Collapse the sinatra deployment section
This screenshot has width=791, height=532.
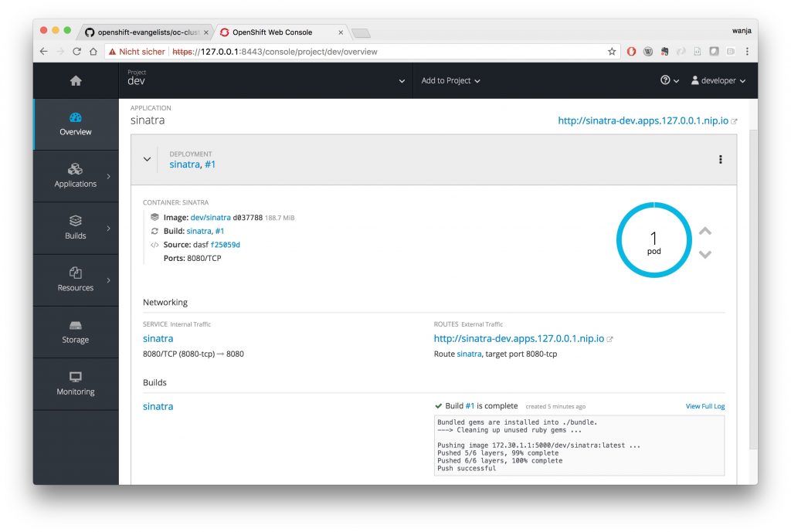pos(147,159)
